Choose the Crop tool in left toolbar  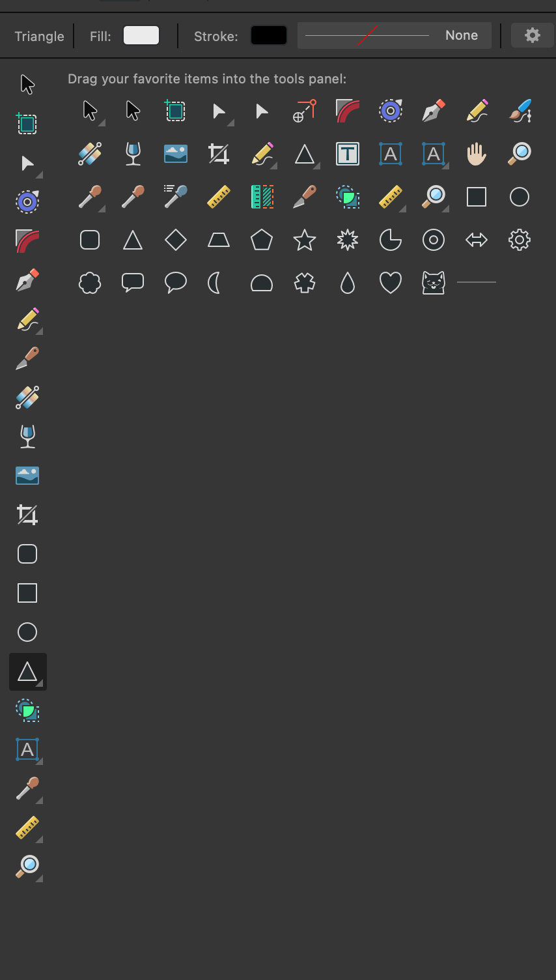27,515
